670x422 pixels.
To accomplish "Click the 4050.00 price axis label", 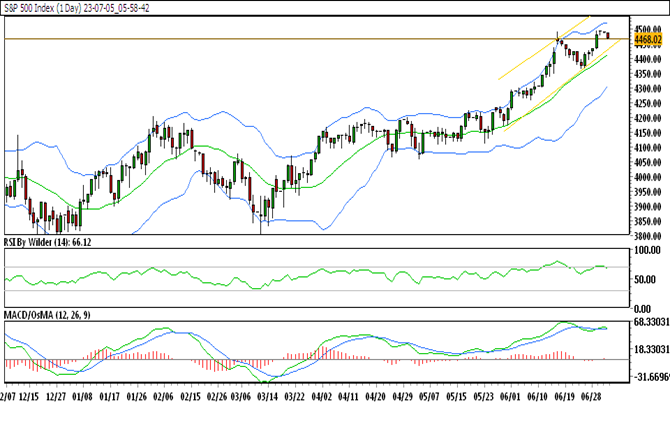I will (x=648, y=162).
